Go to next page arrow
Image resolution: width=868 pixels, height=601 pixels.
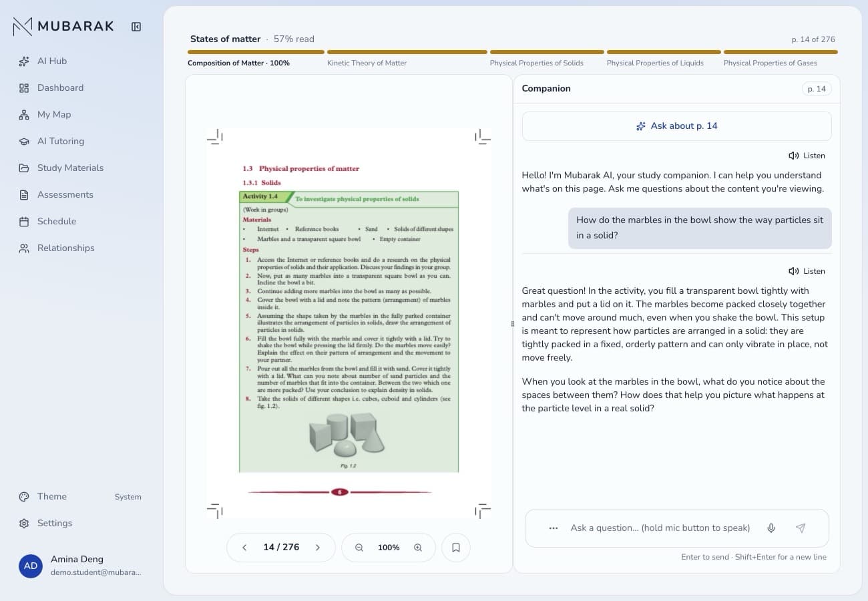coord(318,548)
